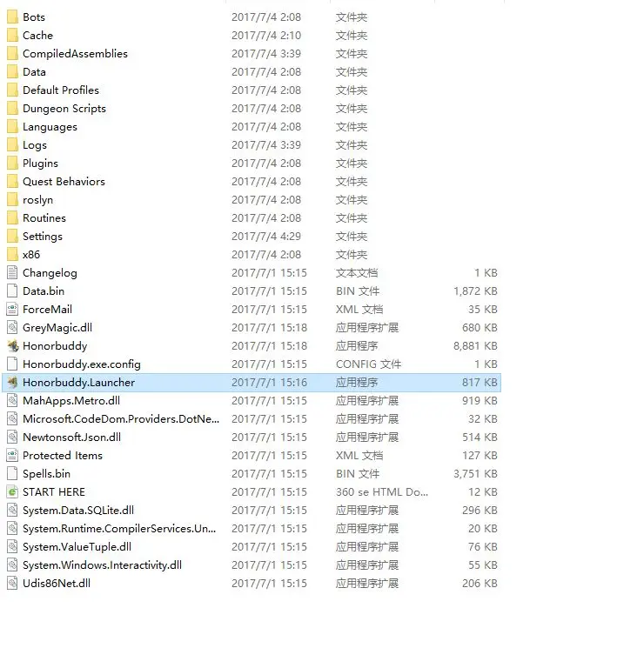Click the 919 KB size value
This screenshot has height=648, width=644.
(480, 400)
